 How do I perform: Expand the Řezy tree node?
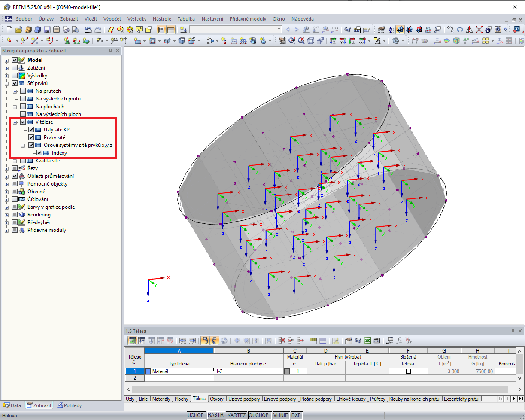coord(7,168)
